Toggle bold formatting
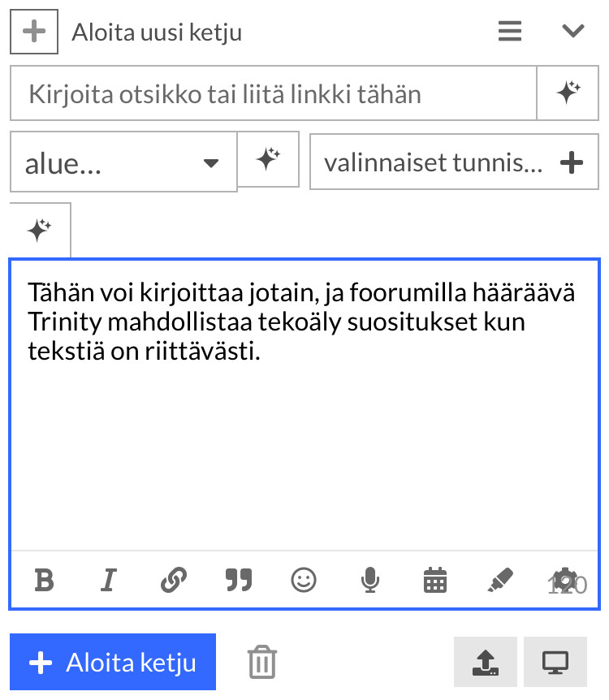The width and height of the screenshot is (609, 700). click(44, 580)
